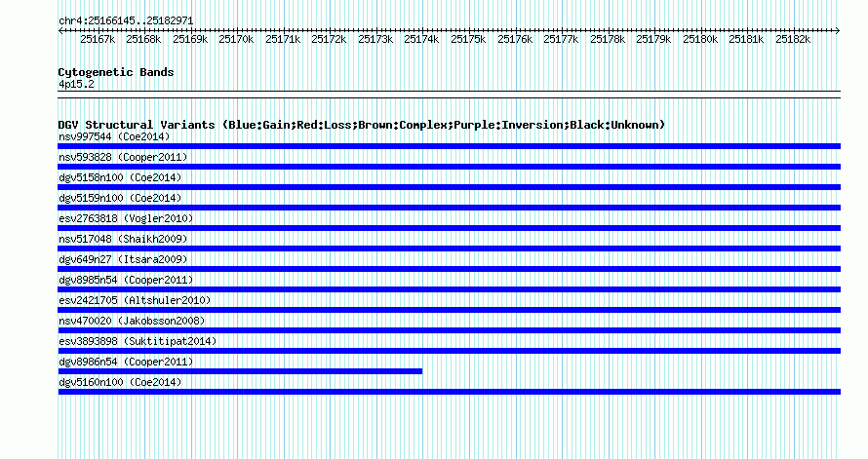Image resolution: width=868 pixels, height=459 pixels.
Task: Click the nsv470020 (Jakobsson2008) label
Action: (132, 321)
